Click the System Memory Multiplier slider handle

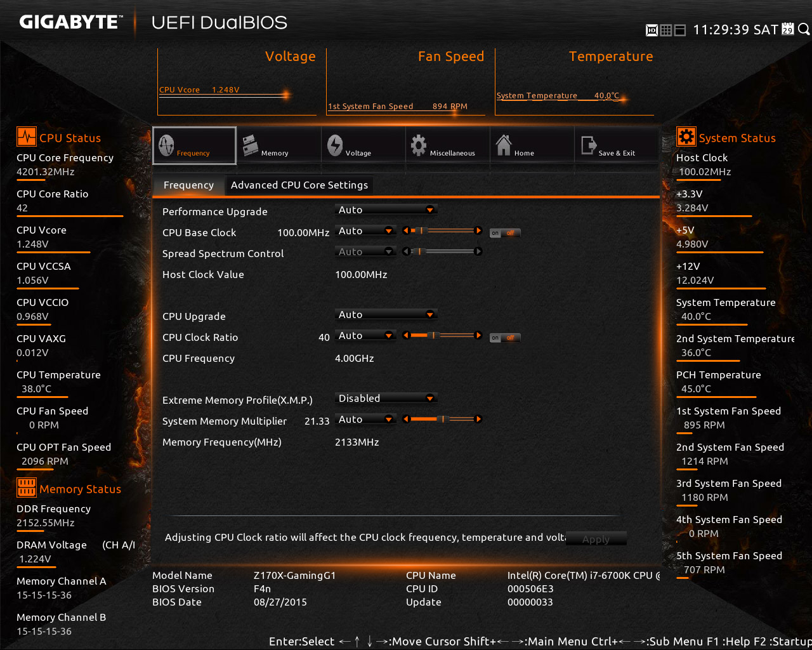point(443,419)
